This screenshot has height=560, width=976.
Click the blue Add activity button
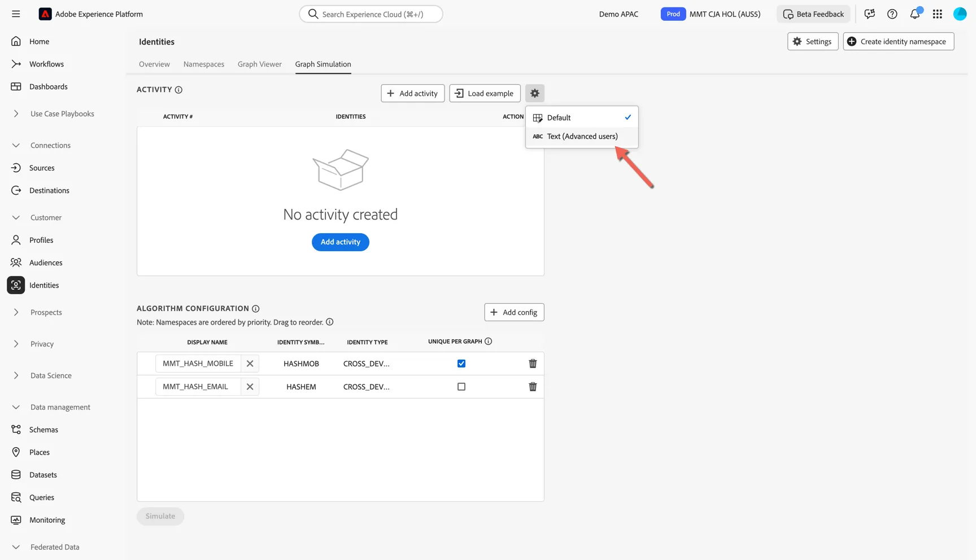click(340, 242)
